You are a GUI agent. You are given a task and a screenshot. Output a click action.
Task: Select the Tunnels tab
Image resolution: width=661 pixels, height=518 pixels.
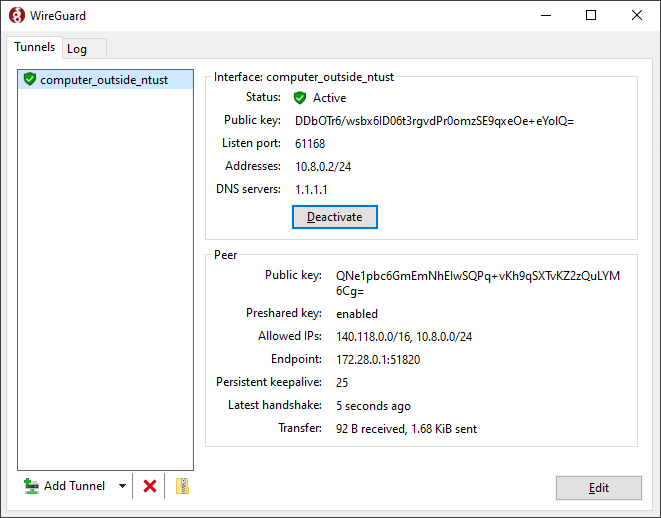coord(35,47)
